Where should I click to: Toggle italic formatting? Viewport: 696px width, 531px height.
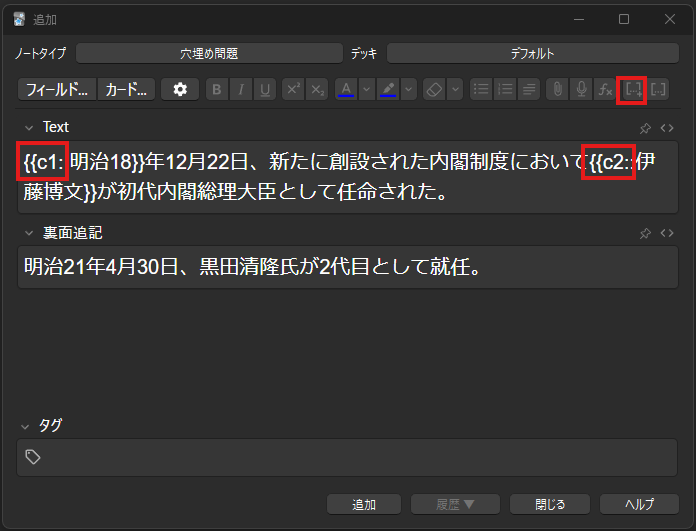[x=241, y=89]
